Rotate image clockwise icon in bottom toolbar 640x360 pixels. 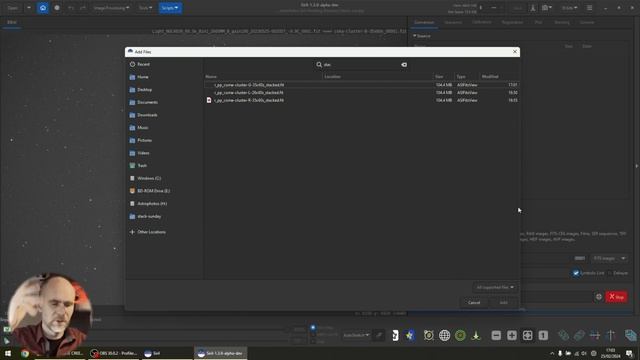click(x=579, y=335)
